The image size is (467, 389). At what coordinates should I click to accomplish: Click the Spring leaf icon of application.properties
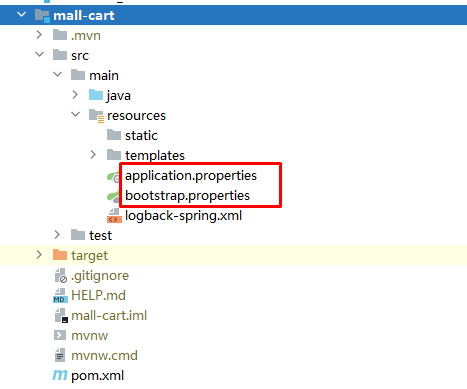click(113, 176)
